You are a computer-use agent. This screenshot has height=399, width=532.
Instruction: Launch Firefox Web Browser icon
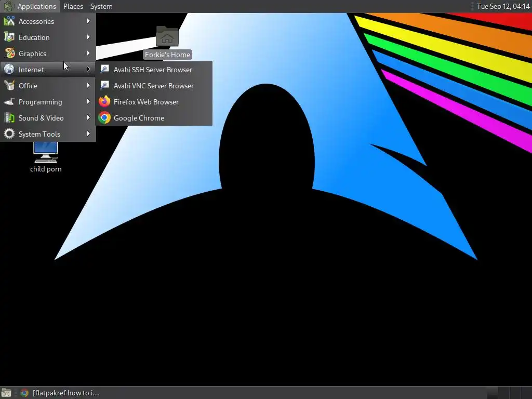[104, 101]
